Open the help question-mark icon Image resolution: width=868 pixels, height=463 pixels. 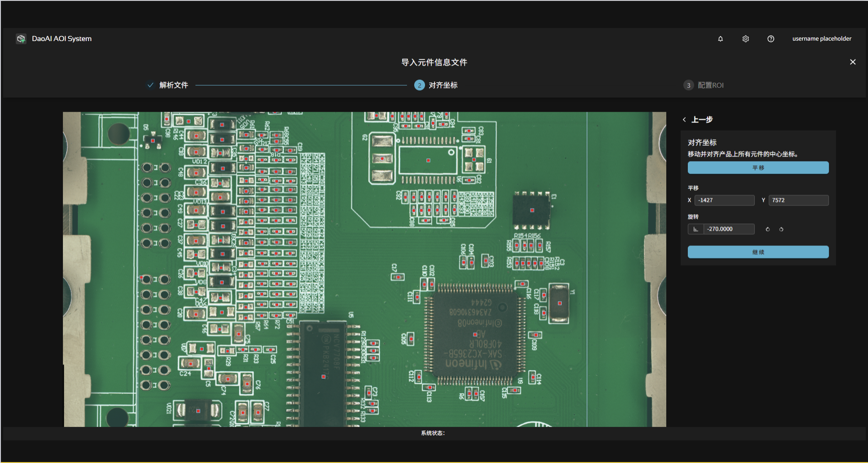[x=770, y=39]
